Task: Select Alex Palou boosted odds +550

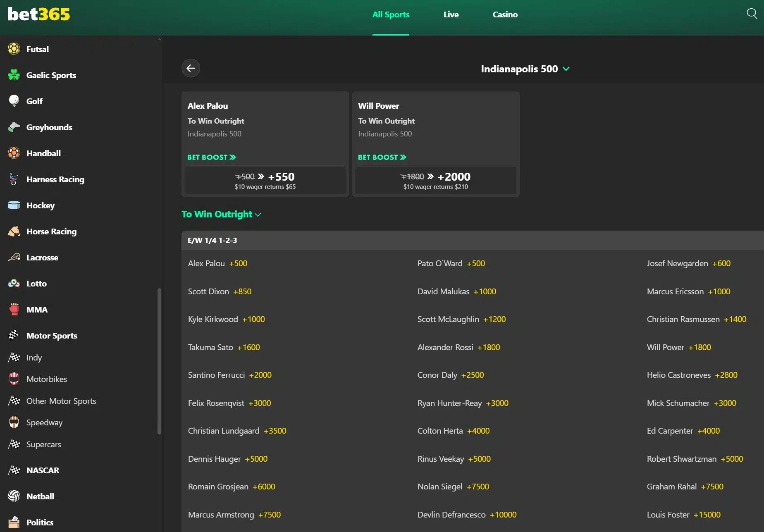Action: 265,181
